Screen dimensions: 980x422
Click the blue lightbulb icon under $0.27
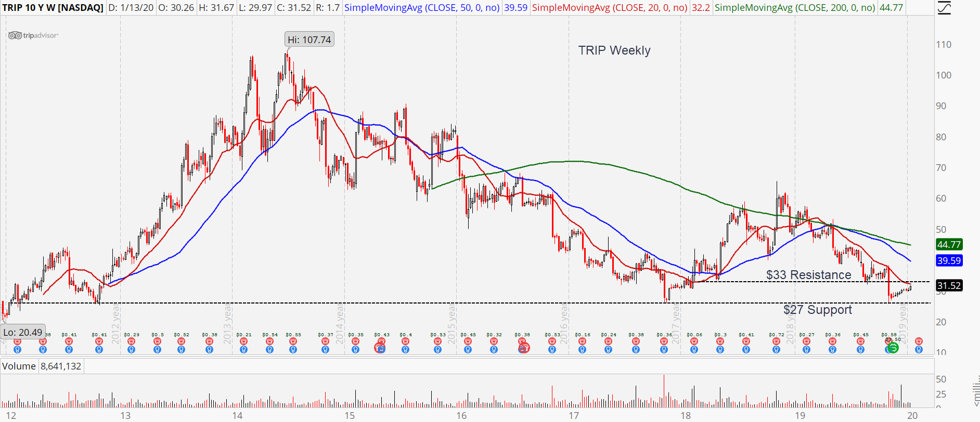[x=806, y=350]
